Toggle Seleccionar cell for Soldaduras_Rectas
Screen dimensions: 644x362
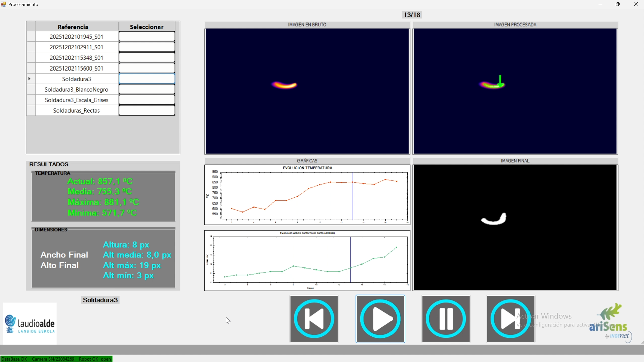[x=147, y=111]
